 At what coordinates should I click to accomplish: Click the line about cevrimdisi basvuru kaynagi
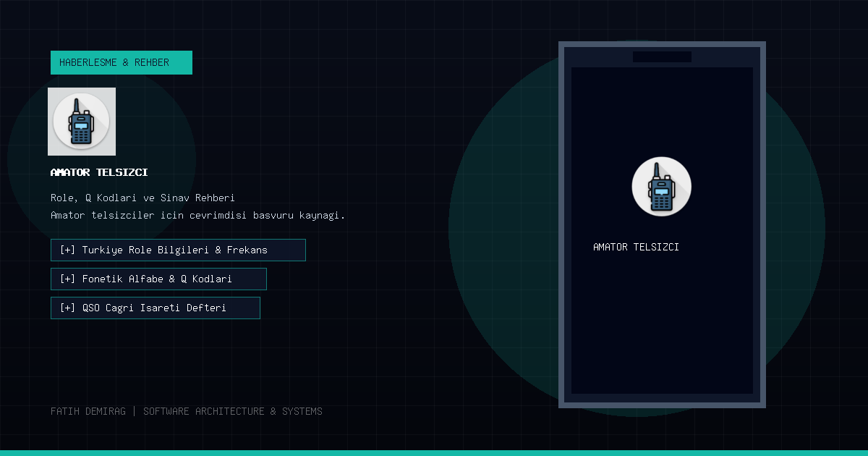(198, 215)
